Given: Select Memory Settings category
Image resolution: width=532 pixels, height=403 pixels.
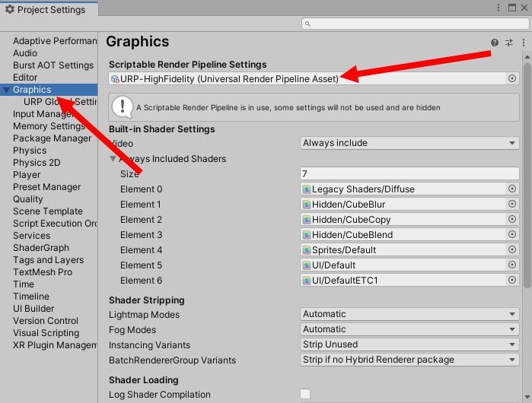Looking at the screenshot, I should [x=49, y=126].
